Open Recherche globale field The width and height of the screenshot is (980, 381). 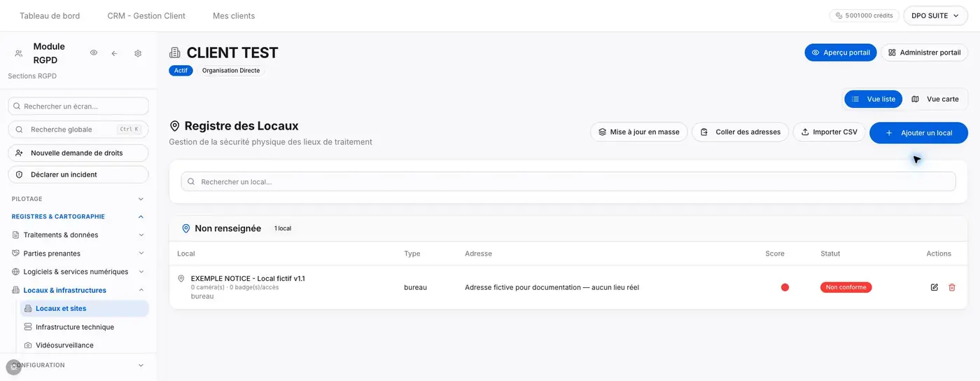coord(78,130)
